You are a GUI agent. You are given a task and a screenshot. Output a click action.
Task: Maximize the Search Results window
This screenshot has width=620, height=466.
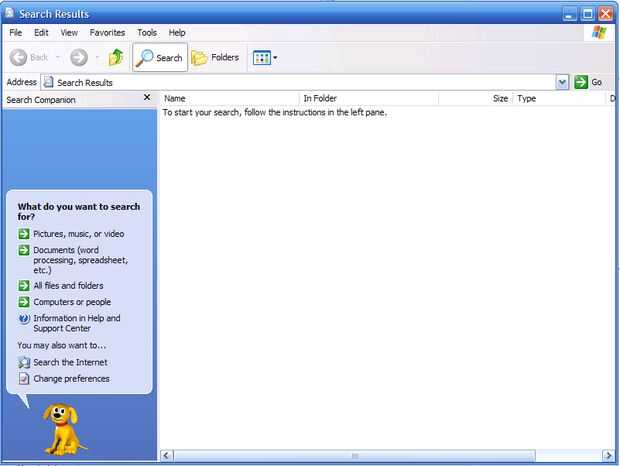click(x=588, y=14)
